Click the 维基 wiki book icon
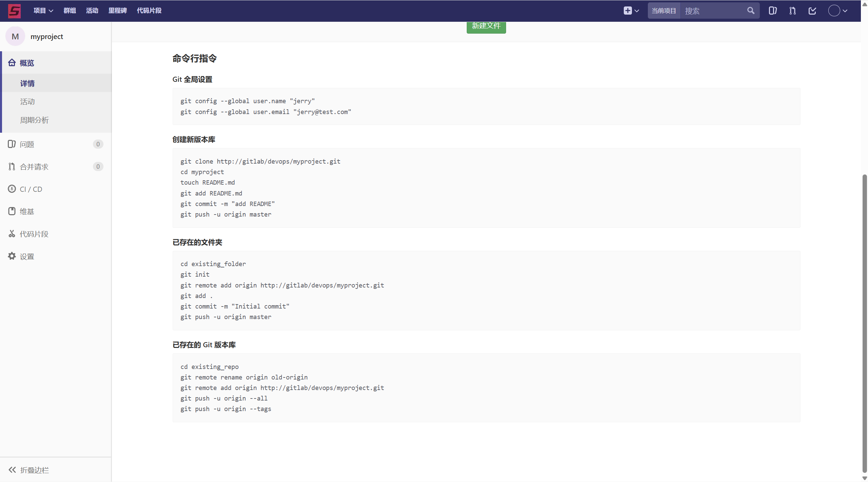 tap(12, 211)
